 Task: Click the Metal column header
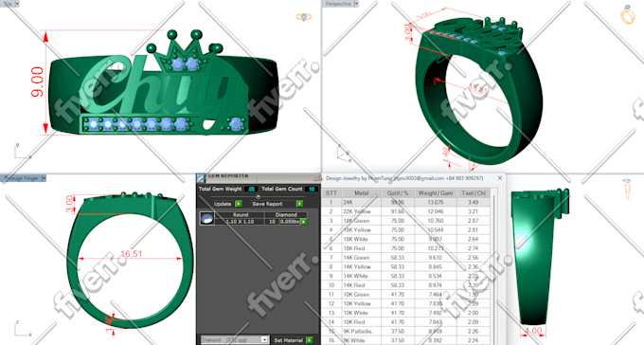(362, 192)
